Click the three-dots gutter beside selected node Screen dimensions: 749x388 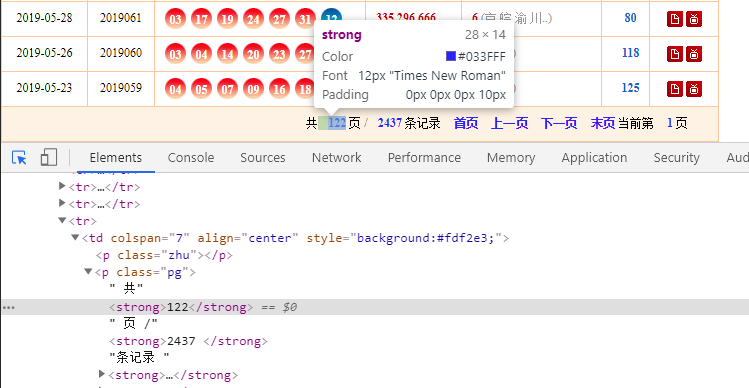(x=9, y=307)
